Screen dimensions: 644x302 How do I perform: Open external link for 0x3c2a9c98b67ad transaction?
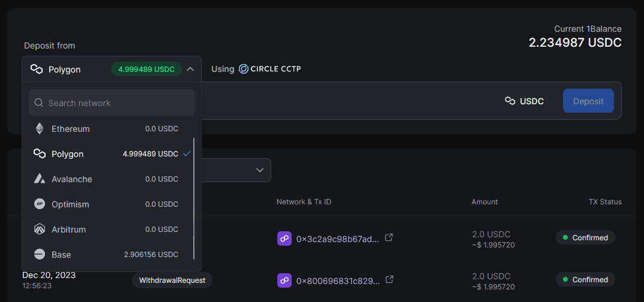389,238
